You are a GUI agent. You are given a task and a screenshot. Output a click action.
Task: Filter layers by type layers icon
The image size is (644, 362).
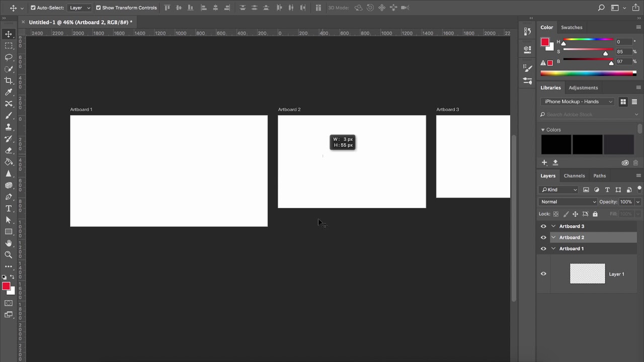[607, 190]
